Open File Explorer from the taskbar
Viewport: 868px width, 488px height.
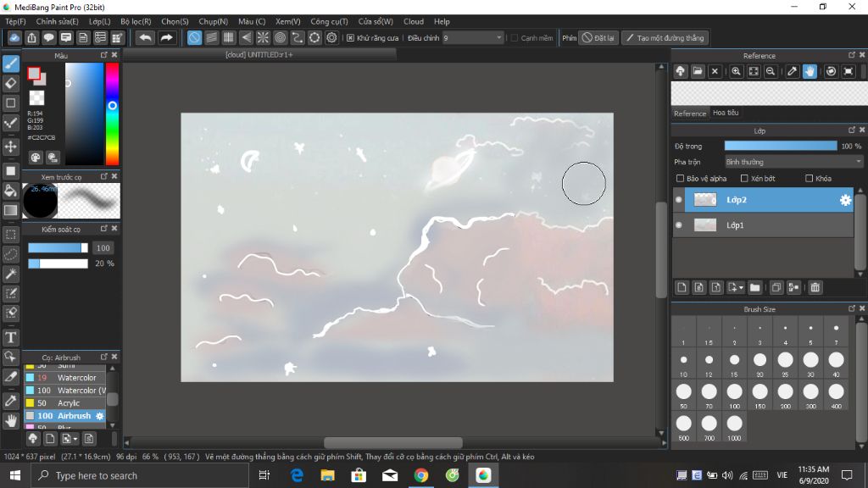pyautogui.click(x=328, y=475)
